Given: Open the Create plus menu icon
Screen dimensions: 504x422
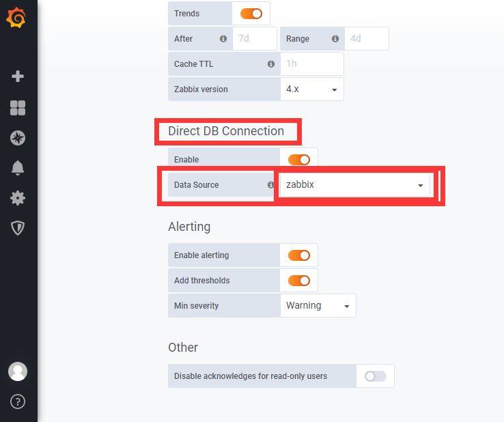Looking at the screenshot, I should click(x=18, y=76).
